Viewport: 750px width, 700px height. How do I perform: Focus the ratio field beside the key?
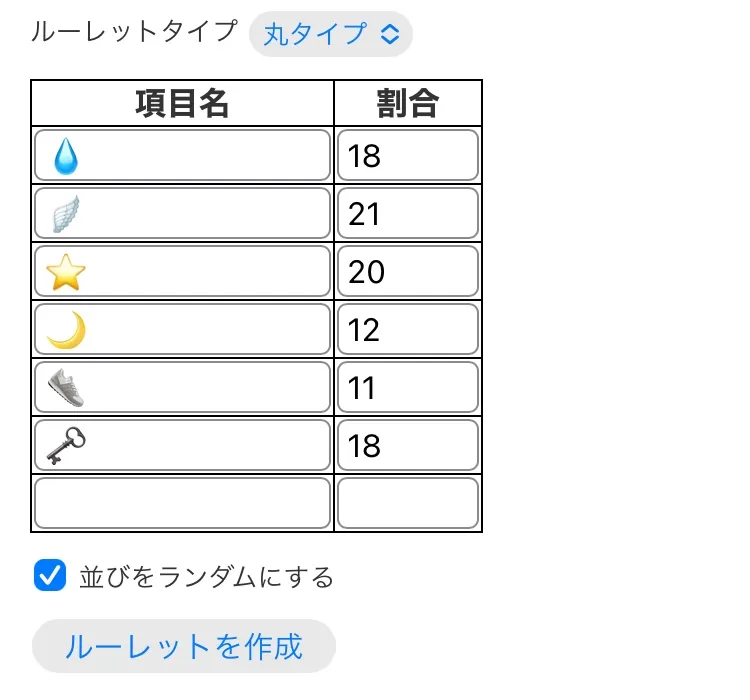407,446
